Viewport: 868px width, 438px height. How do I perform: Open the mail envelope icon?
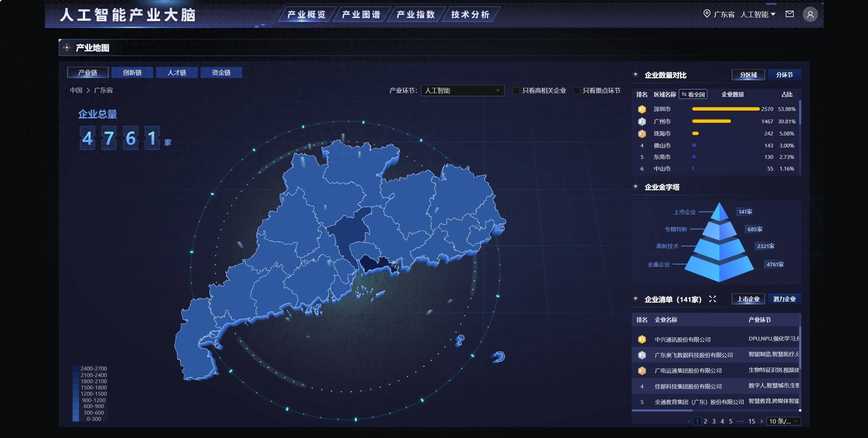pos(789,14)
